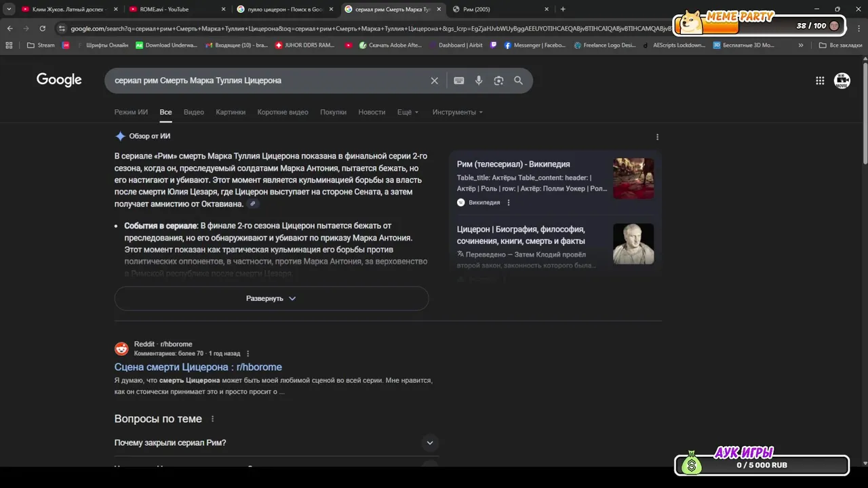868x488 pixels.
Task: Select the 'Все' search tab
Action: (x=165, y=113)
